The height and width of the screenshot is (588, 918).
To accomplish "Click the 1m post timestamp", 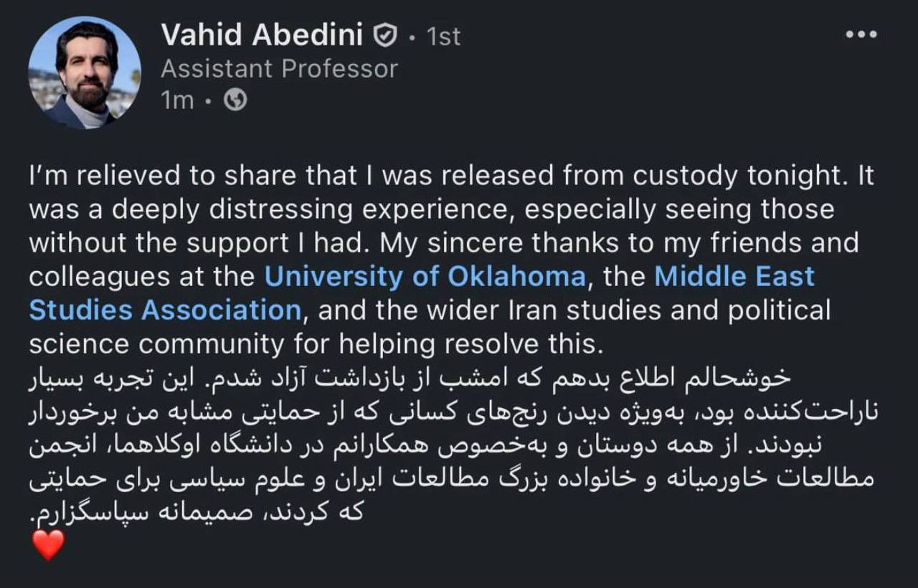I will [x=177, y=101].
